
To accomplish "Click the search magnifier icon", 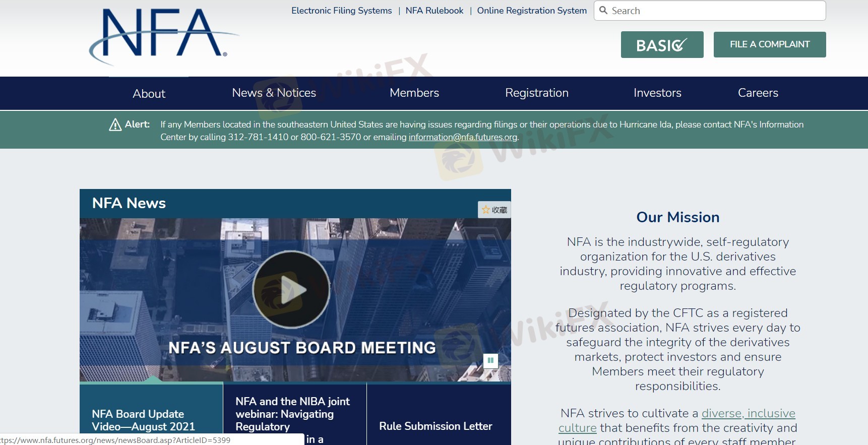I will click(603, 11).
